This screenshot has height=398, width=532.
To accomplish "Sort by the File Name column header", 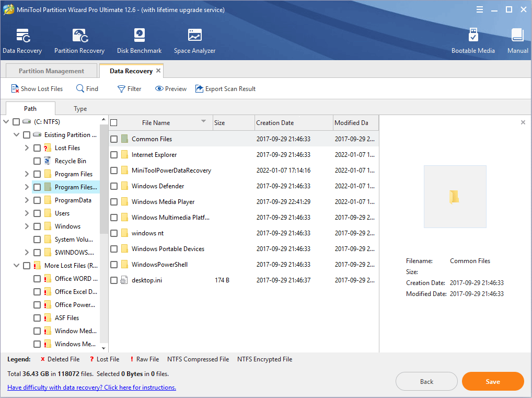I will (161, 122).
